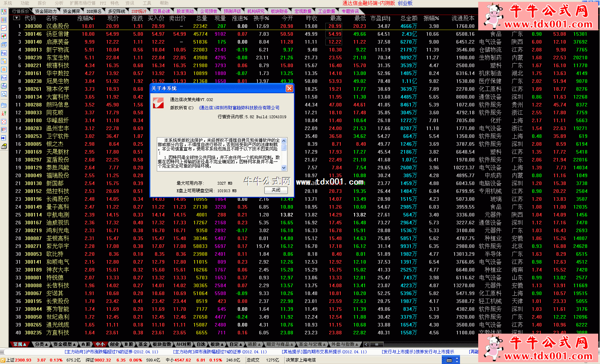
Task: Click the red logo in About dialog
Action: [x=158, y=103]
